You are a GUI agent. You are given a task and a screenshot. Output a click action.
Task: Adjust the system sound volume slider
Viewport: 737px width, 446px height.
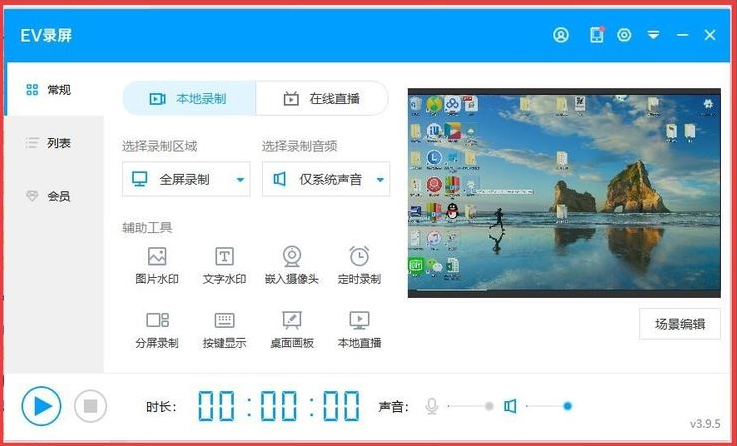(x=549, y=406)
